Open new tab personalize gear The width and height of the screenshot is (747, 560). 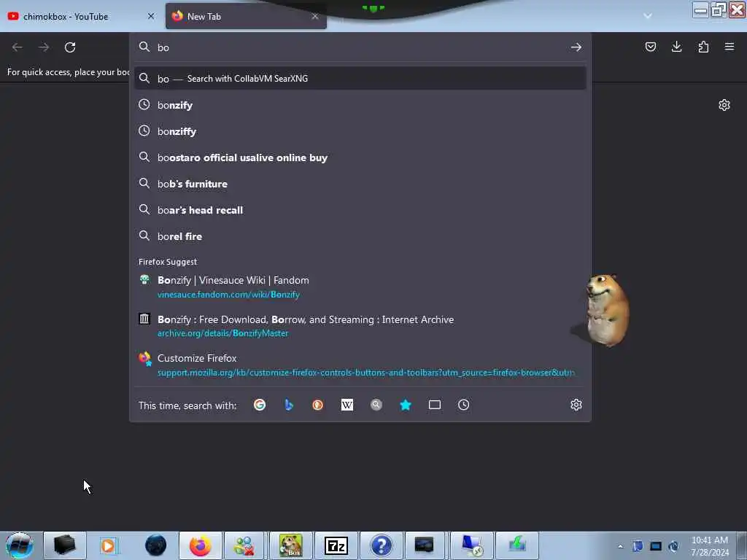724,105
